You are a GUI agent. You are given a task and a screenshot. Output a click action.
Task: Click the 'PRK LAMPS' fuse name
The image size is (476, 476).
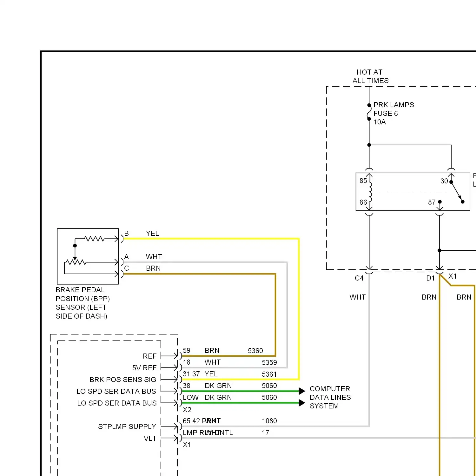pos(394,105)
